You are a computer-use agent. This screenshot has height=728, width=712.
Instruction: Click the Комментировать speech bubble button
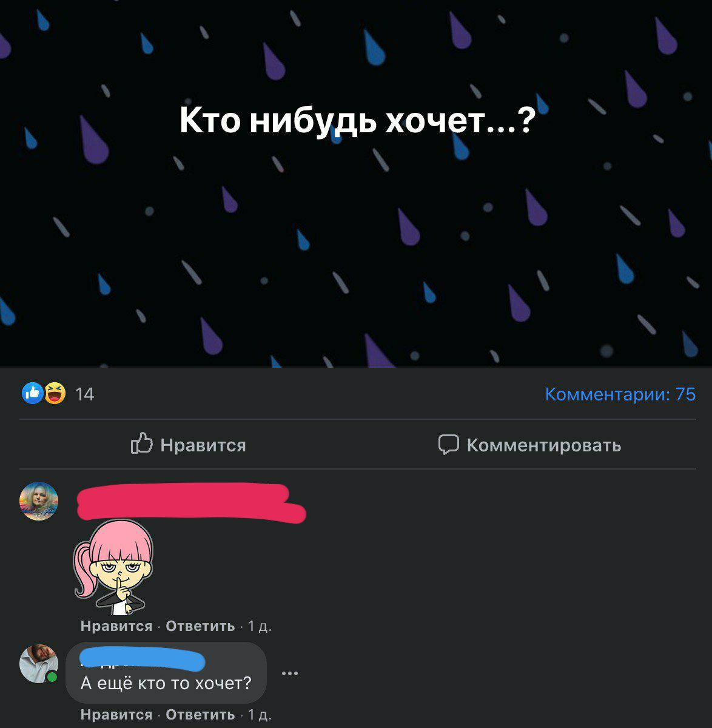[529, 445]
